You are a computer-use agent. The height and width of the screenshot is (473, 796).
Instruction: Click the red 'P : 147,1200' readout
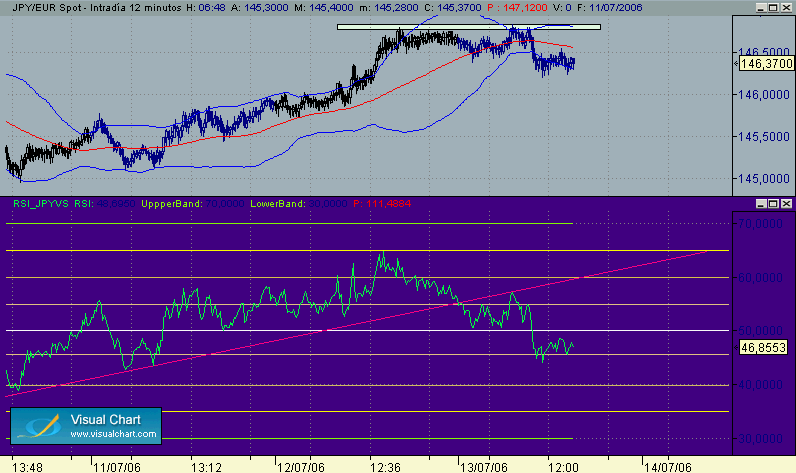[x=517, y=8]
